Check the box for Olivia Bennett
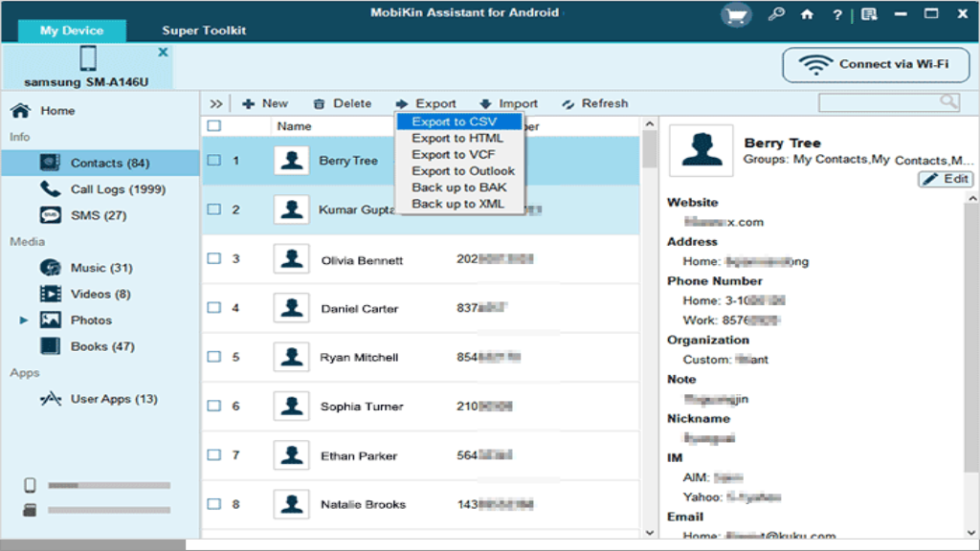This screenshot has height=551, width=980. (x=214, y=258)
